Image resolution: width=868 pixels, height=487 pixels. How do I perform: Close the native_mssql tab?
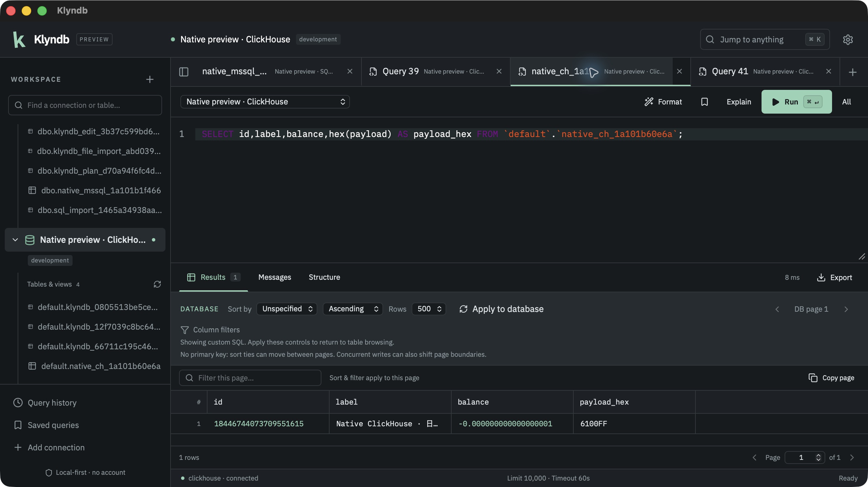(350, 71)
